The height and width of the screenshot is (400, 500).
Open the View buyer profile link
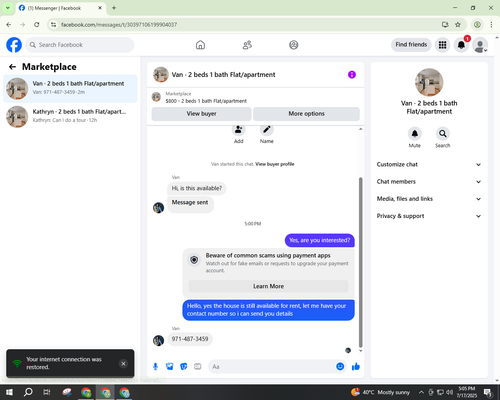(x=275, y=164)
